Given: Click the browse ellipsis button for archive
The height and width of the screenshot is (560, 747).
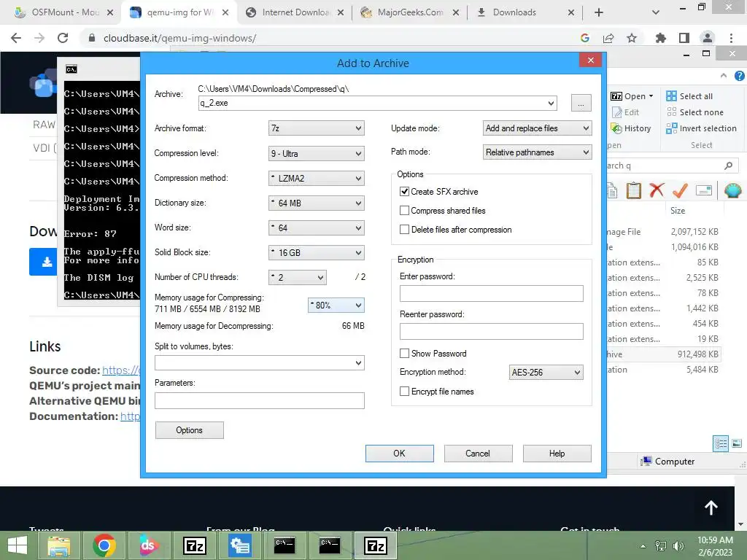Looking at the screenshot, I should [x=581, y=103].
